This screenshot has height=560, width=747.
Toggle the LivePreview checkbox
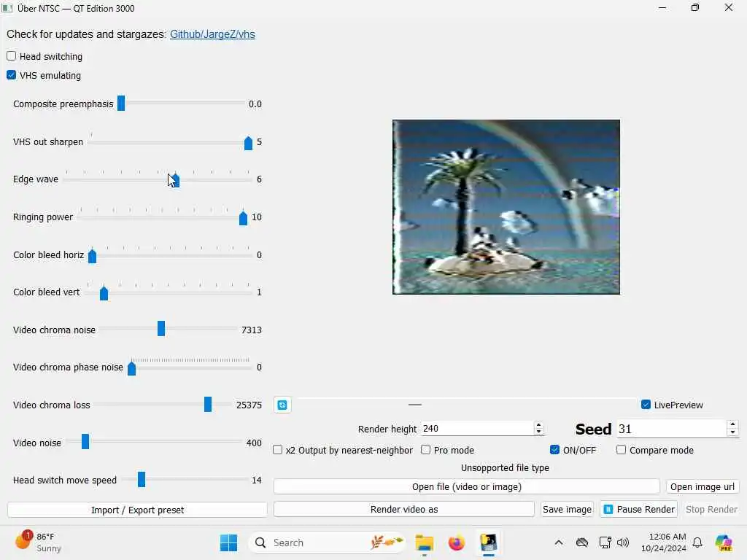[646, 405]
